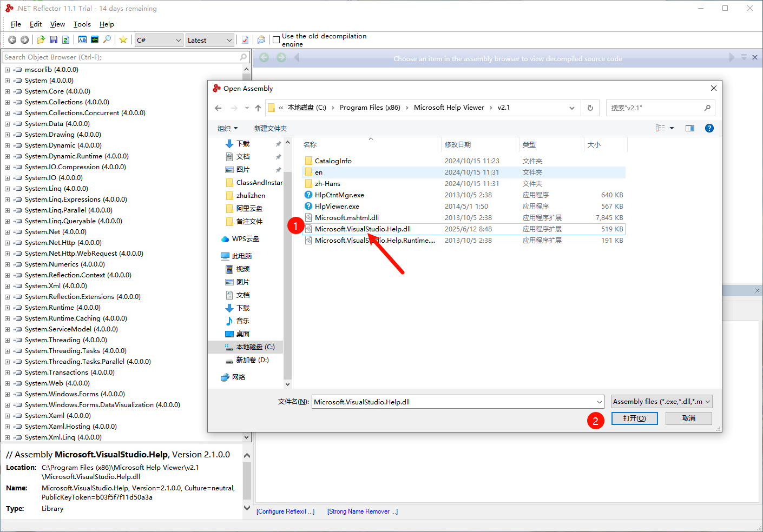The height and width of the screenshot is (532, 763).
Task: Click the green waveform analyzer toolbar icon
Action: [95, 40]
